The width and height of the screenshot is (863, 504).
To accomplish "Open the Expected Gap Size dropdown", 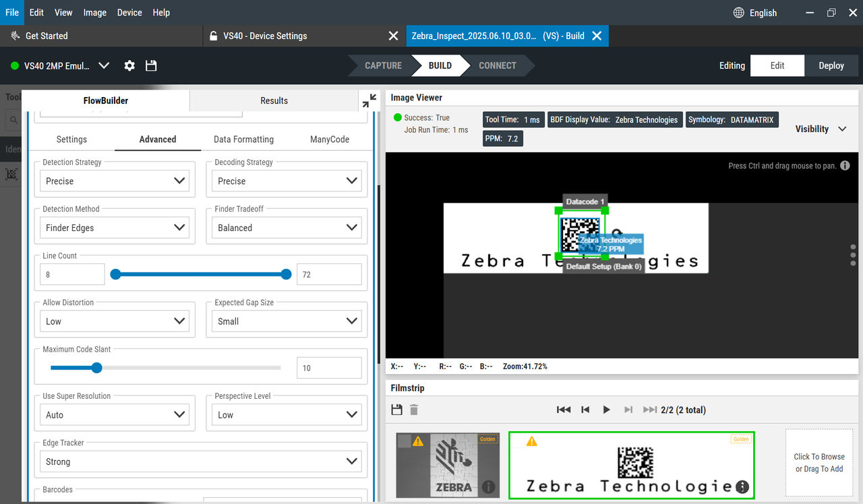I will (287, 321).
